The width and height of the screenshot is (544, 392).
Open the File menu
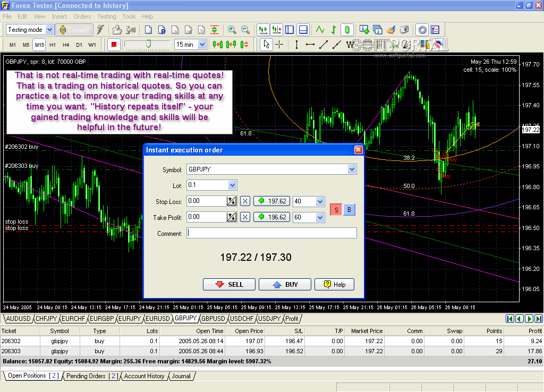7,16
